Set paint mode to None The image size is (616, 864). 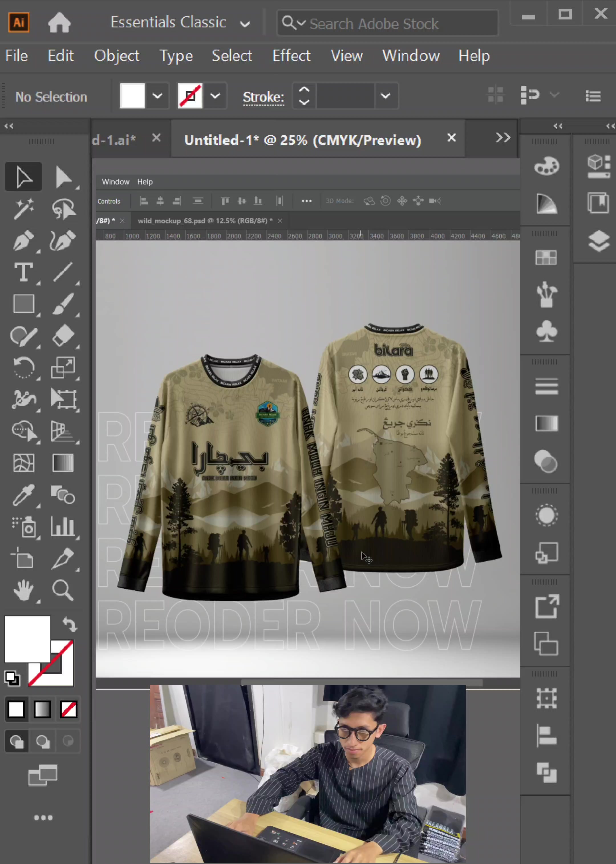click(69, 709)
